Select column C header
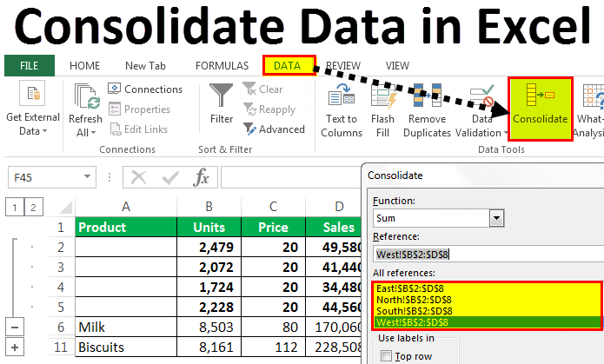The width and height of the screenshot is (604, 364). (273, 207)
